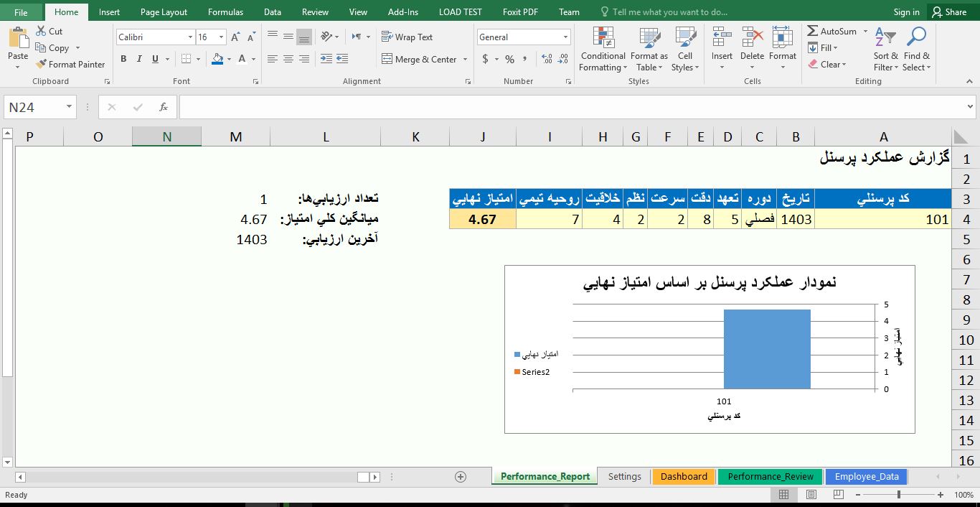Click Format cells icon
This screenshot has height=507, width=980.
pyautogui.click(x=783, y=37)
